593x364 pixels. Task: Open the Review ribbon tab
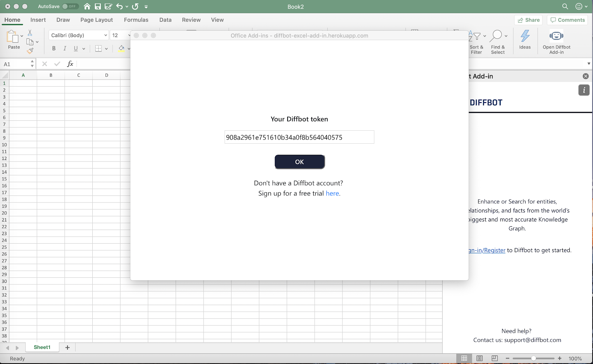tap(191, 20)
